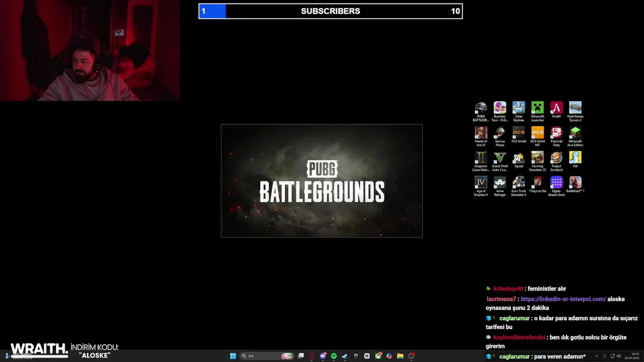This screenshot has height=362, width=644.
Task: Click the taskbar search box Ara
Action: point(267,356)
